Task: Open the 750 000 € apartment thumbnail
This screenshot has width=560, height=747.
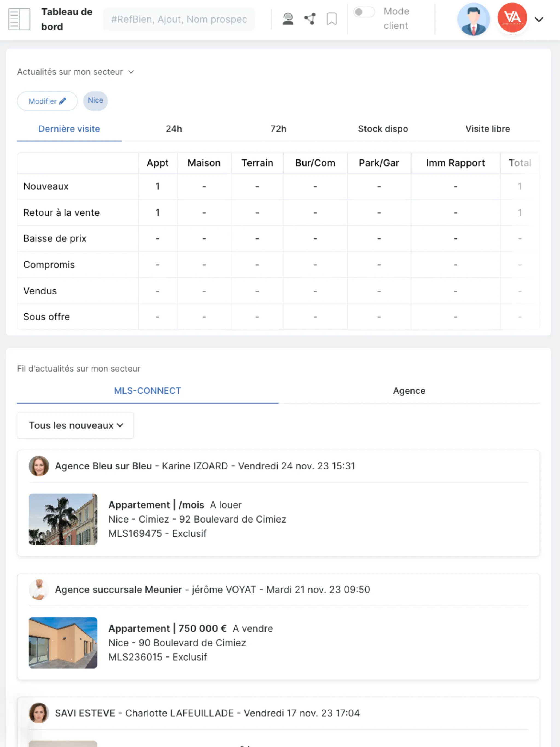Action: (63, 643)
